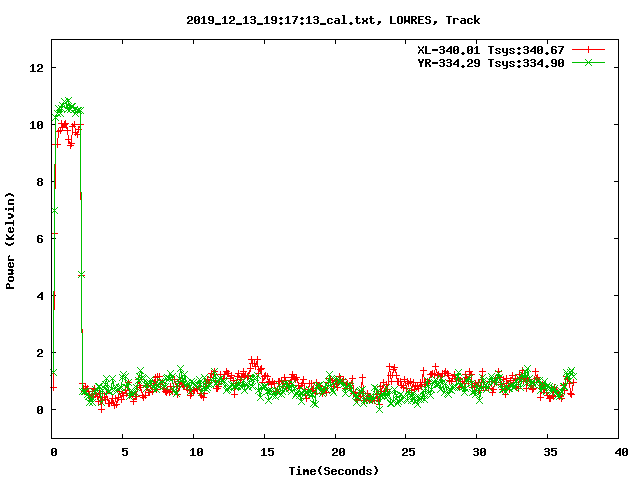Click the 'Power (Kelvin)' y-axis label
Viewport: 640px width, 480px height.
10,241
